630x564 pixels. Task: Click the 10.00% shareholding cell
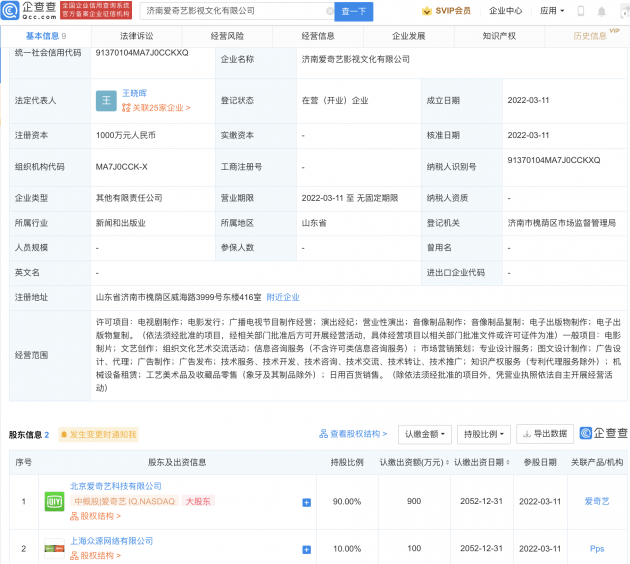coord(347,549)
